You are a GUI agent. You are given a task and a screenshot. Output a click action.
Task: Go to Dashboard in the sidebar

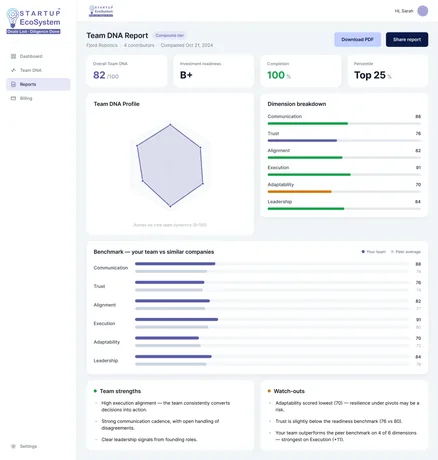pos(38,56)
